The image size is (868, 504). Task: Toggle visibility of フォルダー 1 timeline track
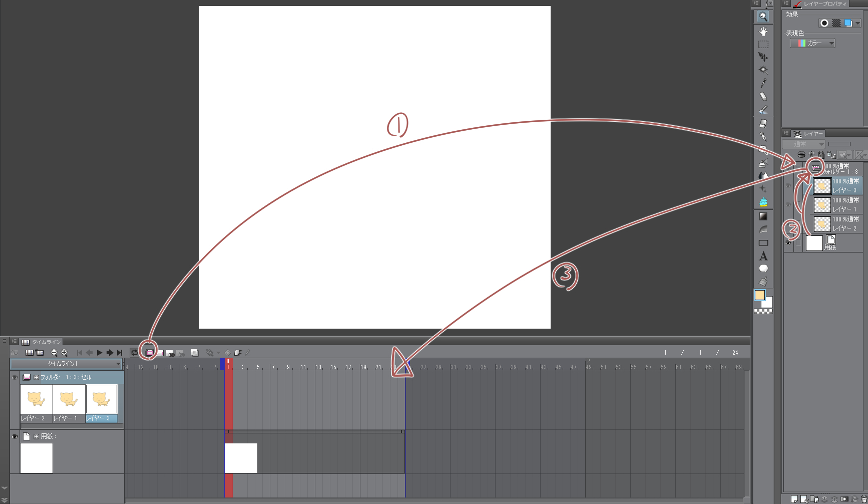[x=15, y=377]
